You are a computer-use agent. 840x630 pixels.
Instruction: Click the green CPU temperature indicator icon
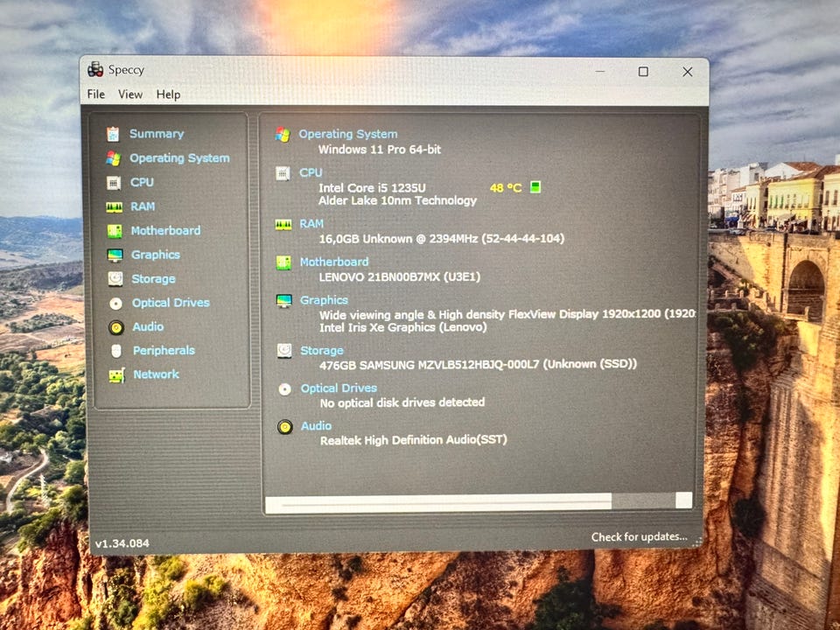pos(535,187)
